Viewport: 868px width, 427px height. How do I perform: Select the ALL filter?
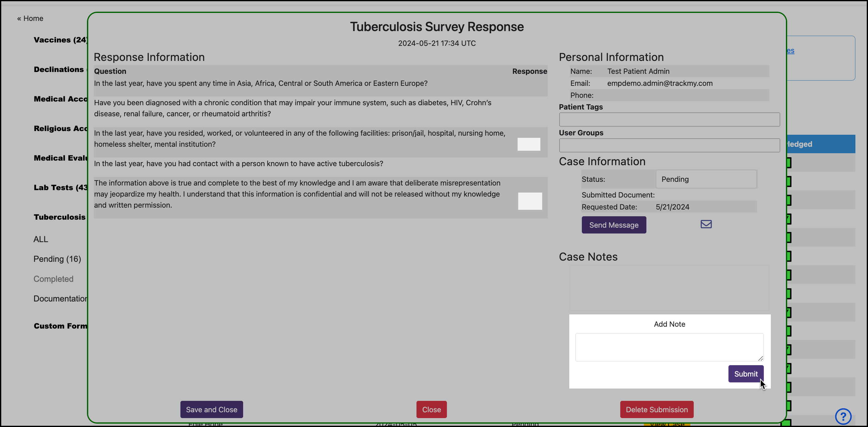(41, 239)
